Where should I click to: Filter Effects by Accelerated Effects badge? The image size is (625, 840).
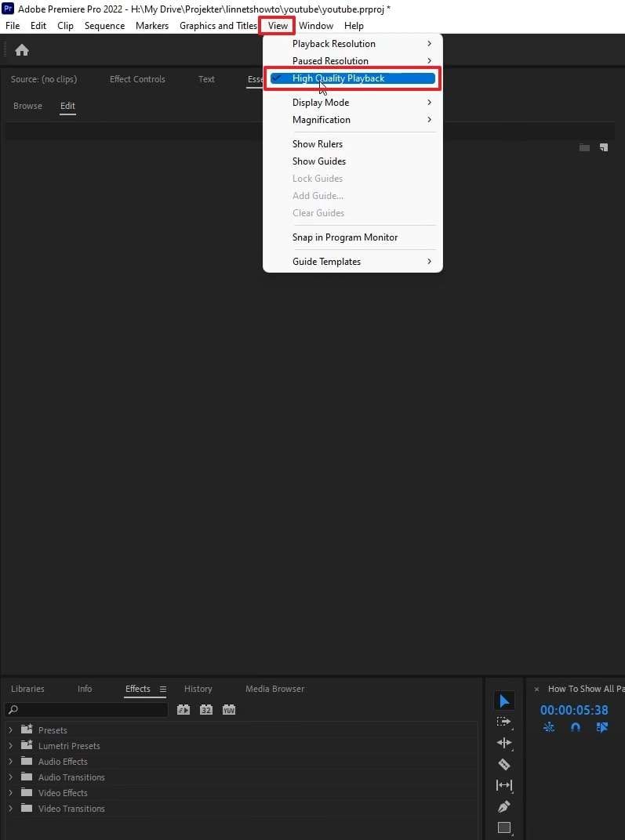point(184,709)
